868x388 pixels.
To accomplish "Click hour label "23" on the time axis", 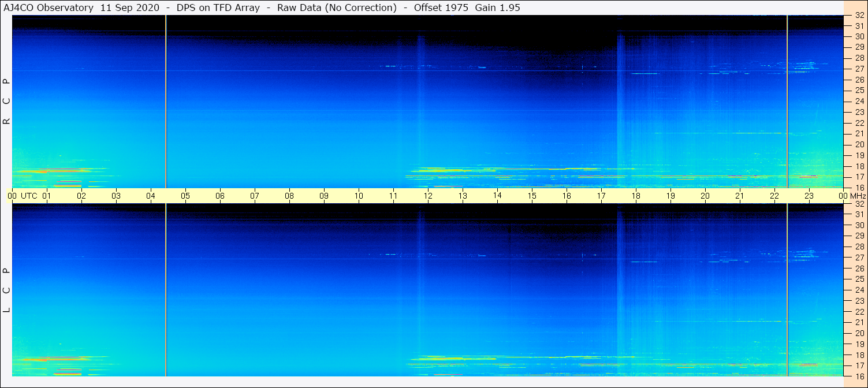I will coord(809,196).
